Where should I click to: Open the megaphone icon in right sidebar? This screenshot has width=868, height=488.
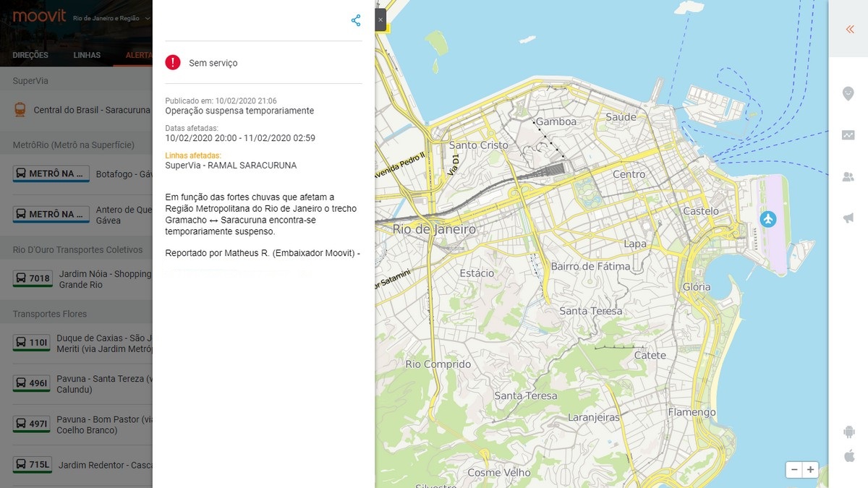tap(848, 218)
